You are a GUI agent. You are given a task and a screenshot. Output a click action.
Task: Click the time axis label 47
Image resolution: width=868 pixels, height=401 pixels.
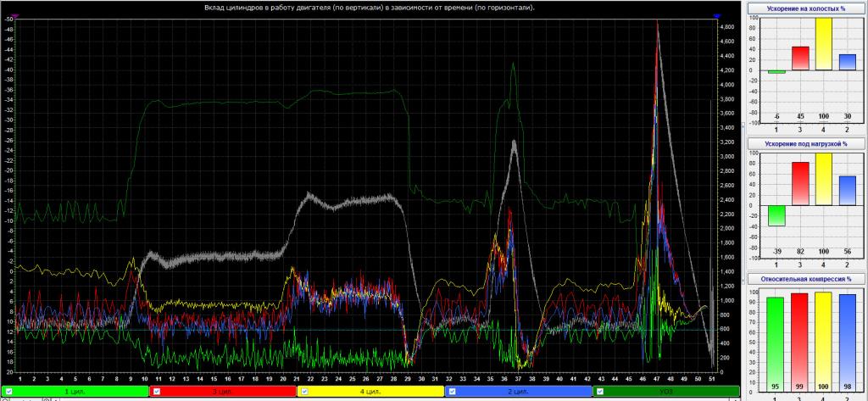(657, 380)
